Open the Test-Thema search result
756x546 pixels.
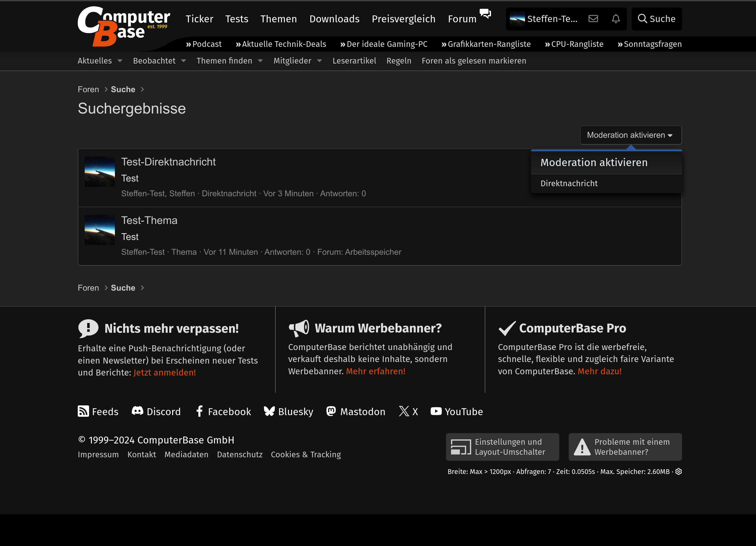coord(149,220)
